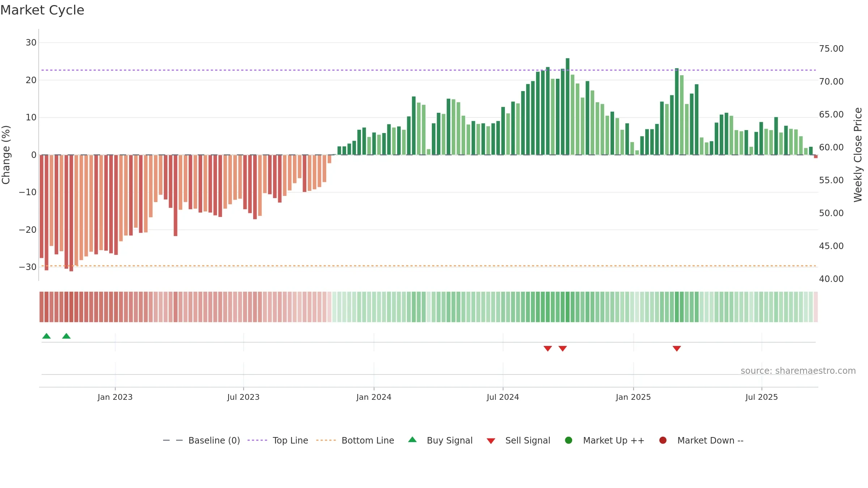
Task: Select the second sell signal marker after Jul 2024
Action: pos(562,348)
